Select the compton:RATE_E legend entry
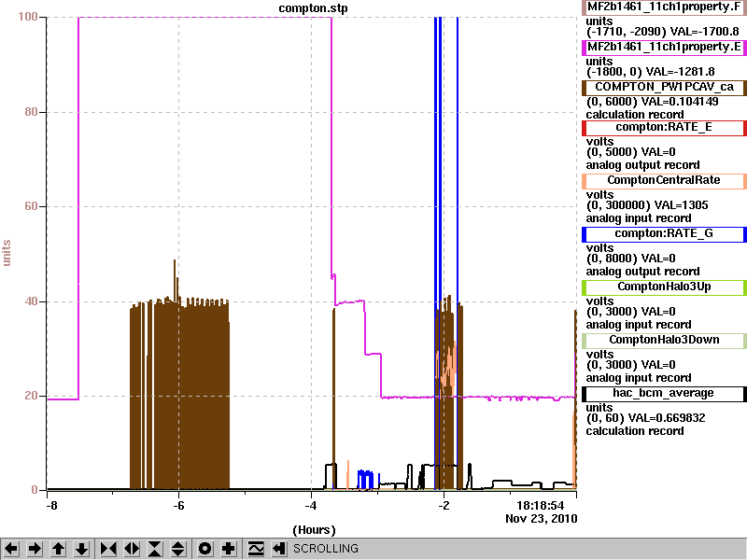Screen dimensions: 747x560 coord(664,128)
